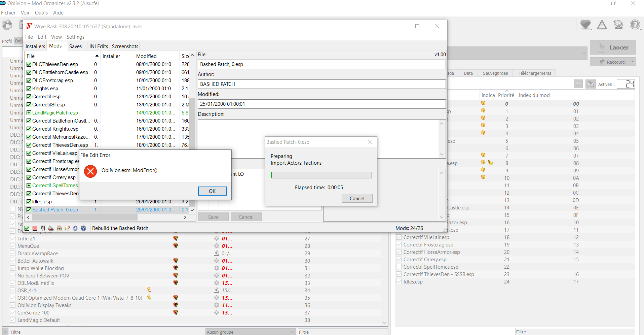Screen dimensions: 644x335
Task: Open the dropdown arrow beside Mod Organizer help icon
Action: click(640, 30)
